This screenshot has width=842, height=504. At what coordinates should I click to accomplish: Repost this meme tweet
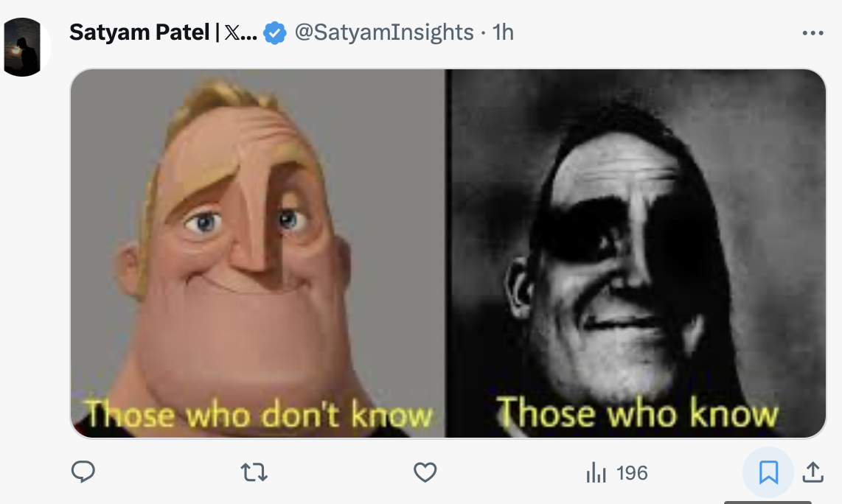click(x=254, y=472)
